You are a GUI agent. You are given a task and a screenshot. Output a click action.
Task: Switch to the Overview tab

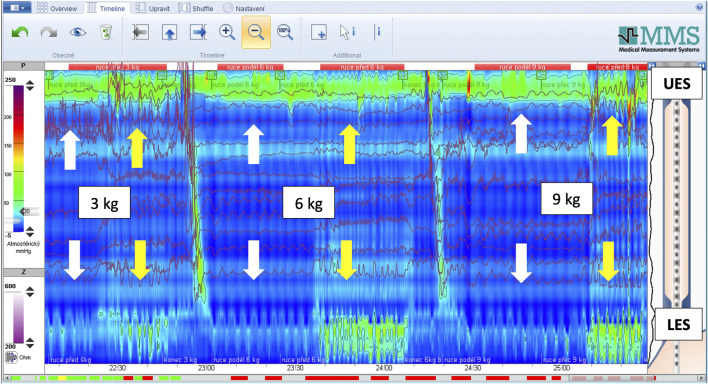[x=57, y=8]
